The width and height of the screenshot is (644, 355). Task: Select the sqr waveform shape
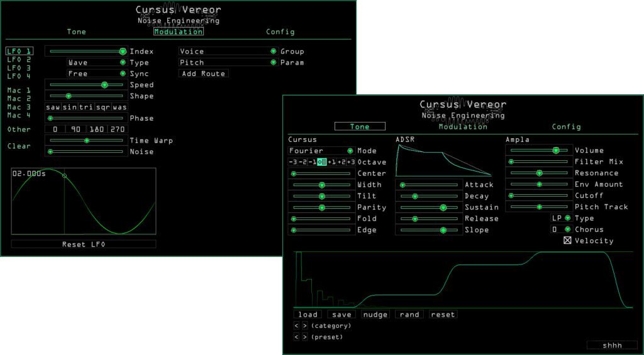103,107
